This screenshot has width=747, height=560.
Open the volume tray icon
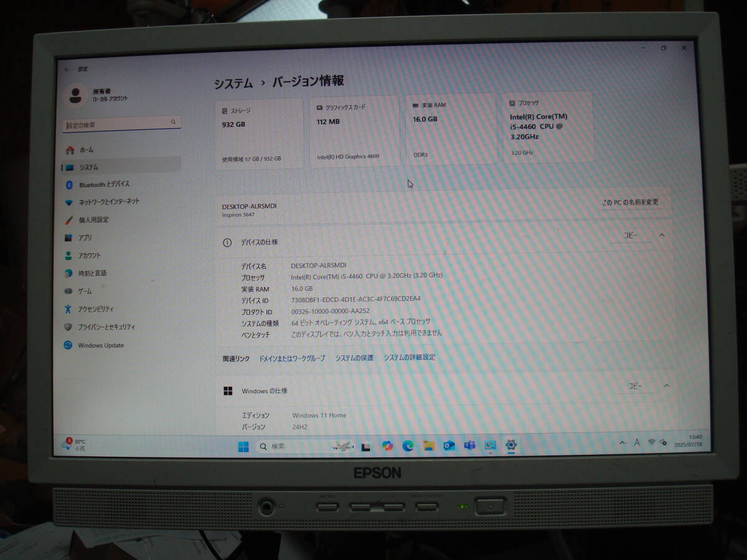pos(663,442)
